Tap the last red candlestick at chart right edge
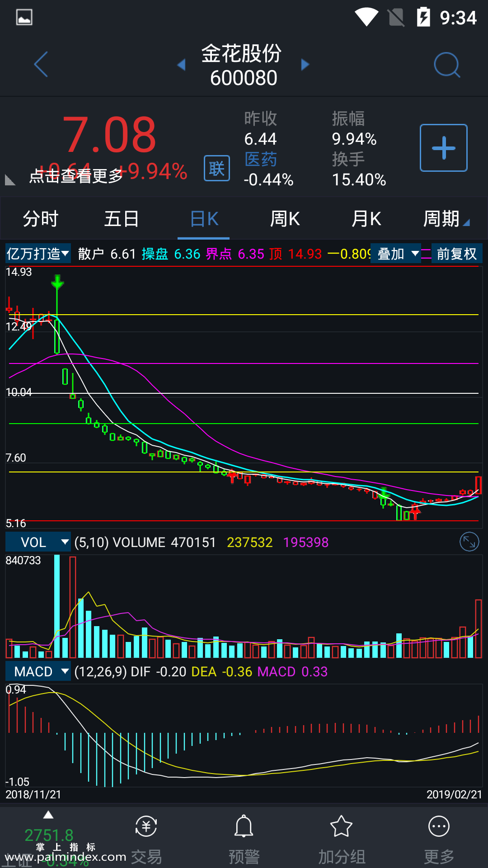 [x=478, y=485]
